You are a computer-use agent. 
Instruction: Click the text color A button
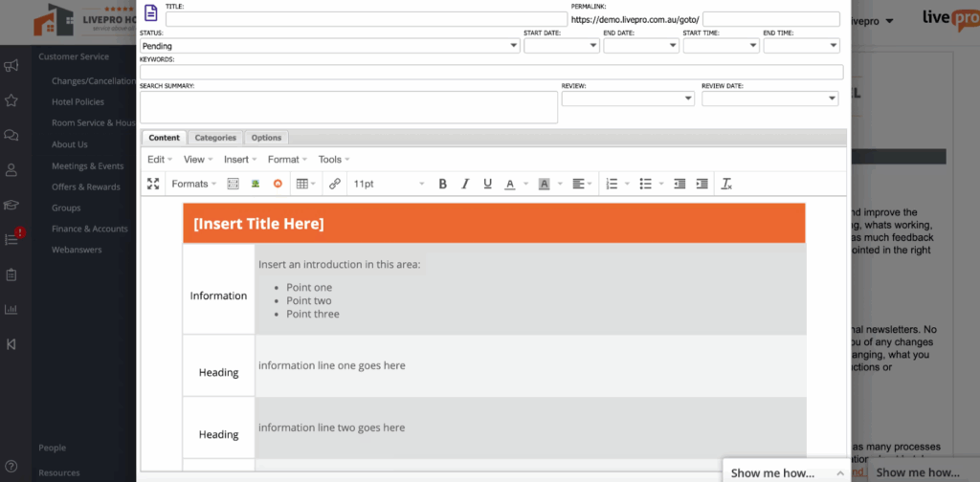(x=510, y=184)
